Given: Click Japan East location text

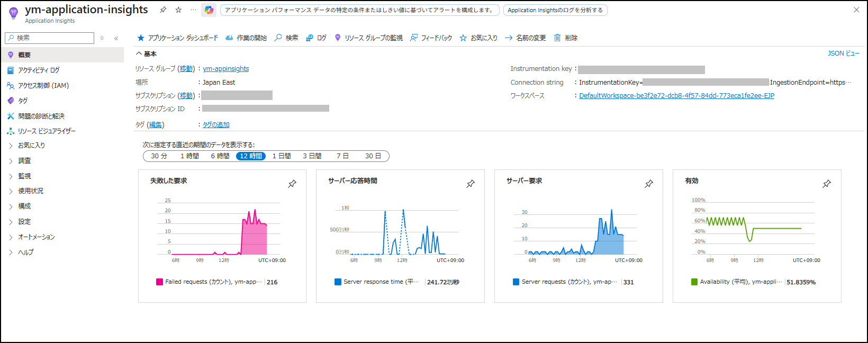Looking at the screenshot, I should pyautogui.click(x=219, y=83).
